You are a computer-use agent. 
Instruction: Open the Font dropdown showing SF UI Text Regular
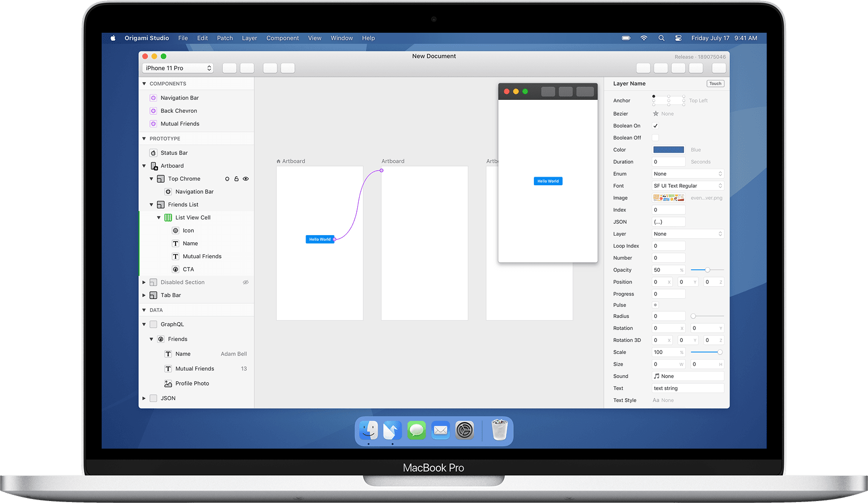pyautogui.click(x=688, y=186)
